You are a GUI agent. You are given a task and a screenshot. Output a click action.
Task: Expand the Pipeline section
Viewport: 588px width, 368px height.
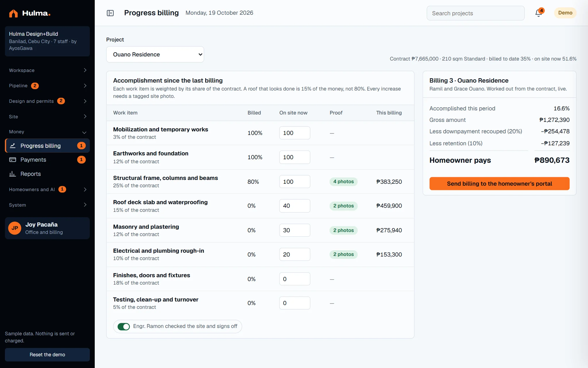pyautogui.click(x=47, y=86)
